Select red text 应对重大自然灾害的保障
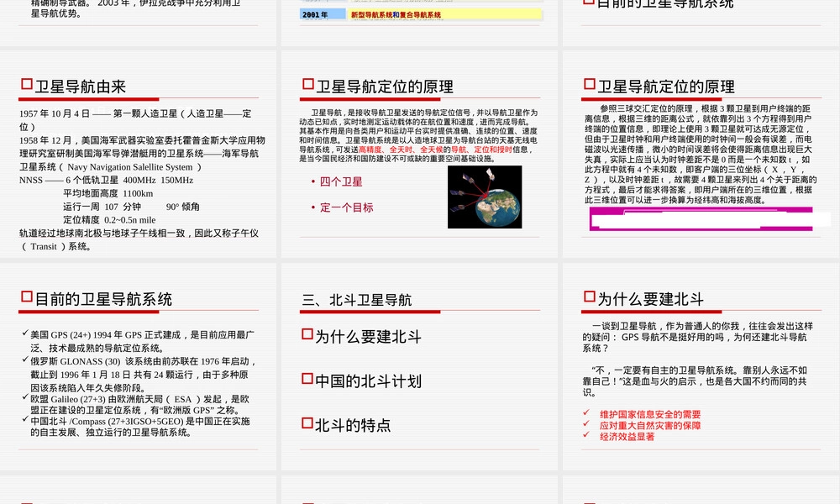This screenshot has width=840, height=504. (650, 425)
